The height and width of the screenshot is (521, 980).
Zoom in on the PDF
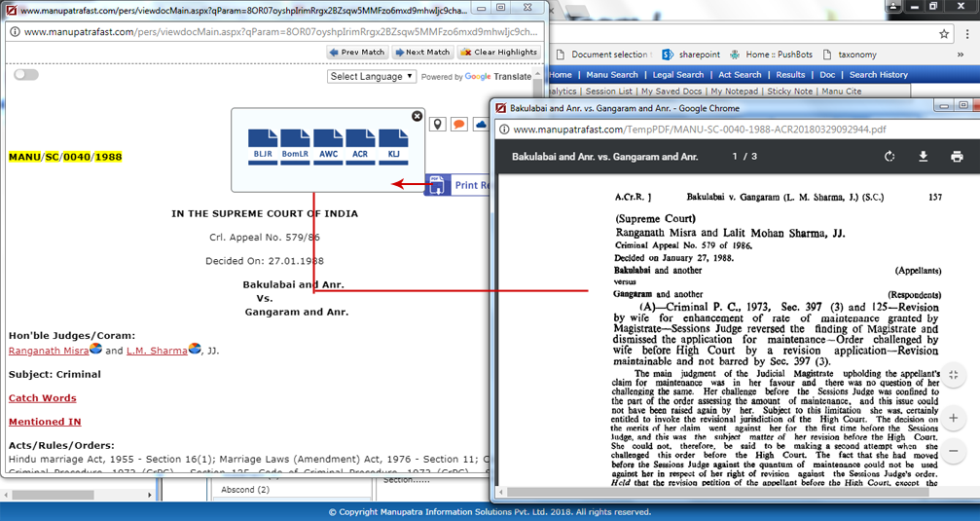[x=953, y=418]
